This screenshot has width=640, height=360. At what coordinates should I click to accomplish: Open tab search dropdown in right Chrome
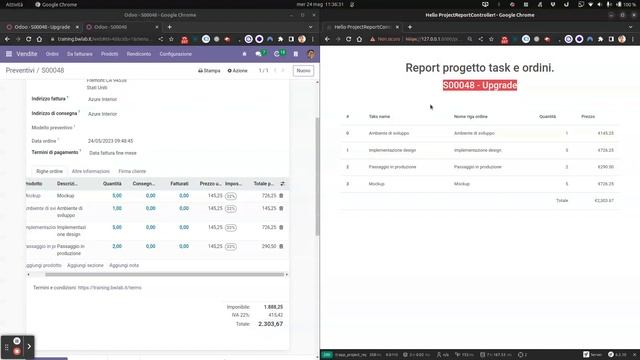(630, 27)
